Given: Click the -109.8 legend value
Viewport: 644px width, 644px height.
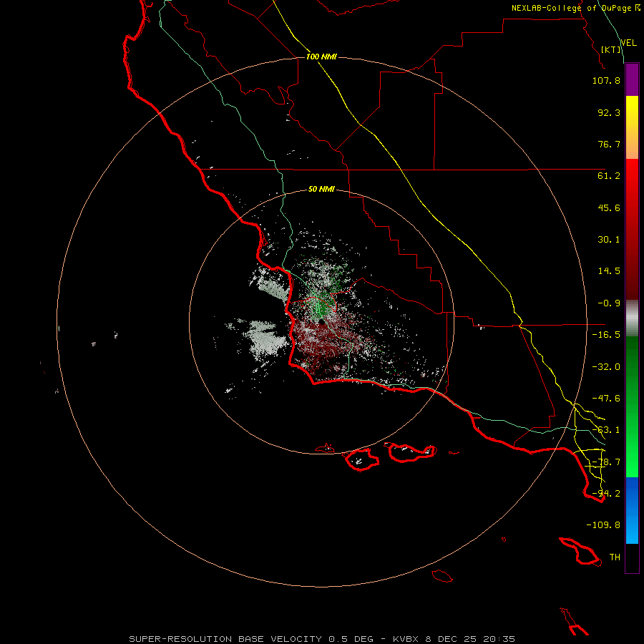Looking at the screenshot, I should coord(603,525).
